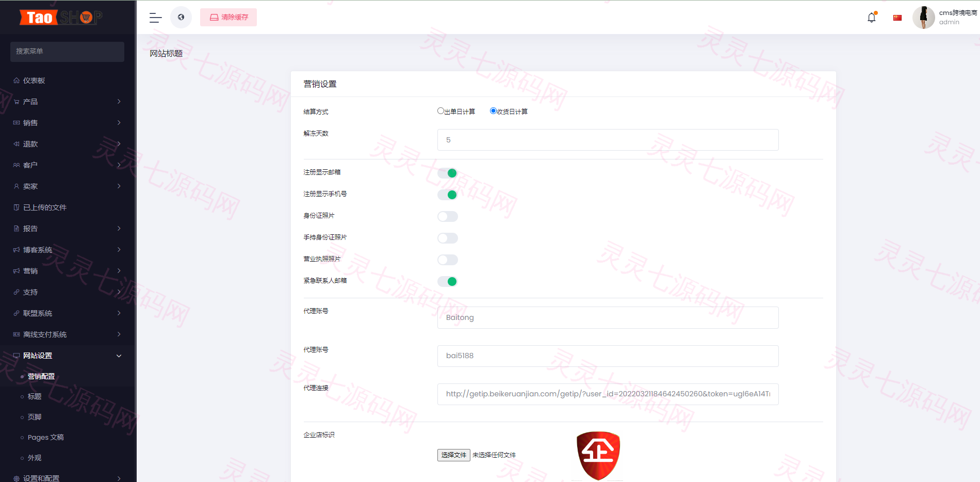Screen dimensions: 980x482
Task: Click the 选择文件 upload button
Action: coord(454,455)
